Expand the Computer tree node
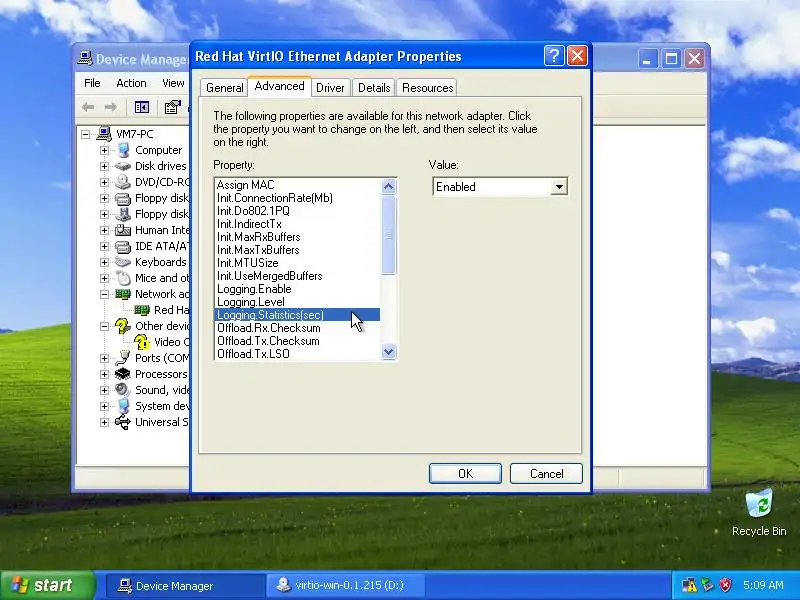Screen dimensions: 800x600 104,150
